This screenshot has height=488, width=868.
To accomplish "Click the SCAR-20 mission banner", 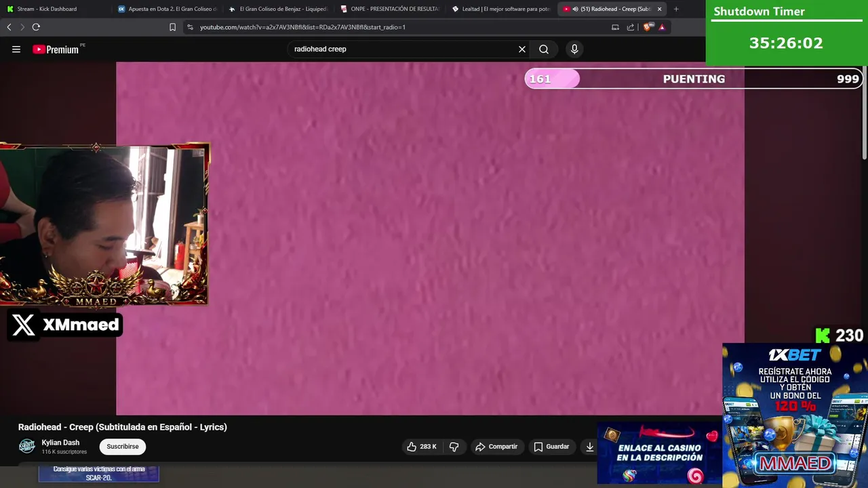I will click(99, 473).
